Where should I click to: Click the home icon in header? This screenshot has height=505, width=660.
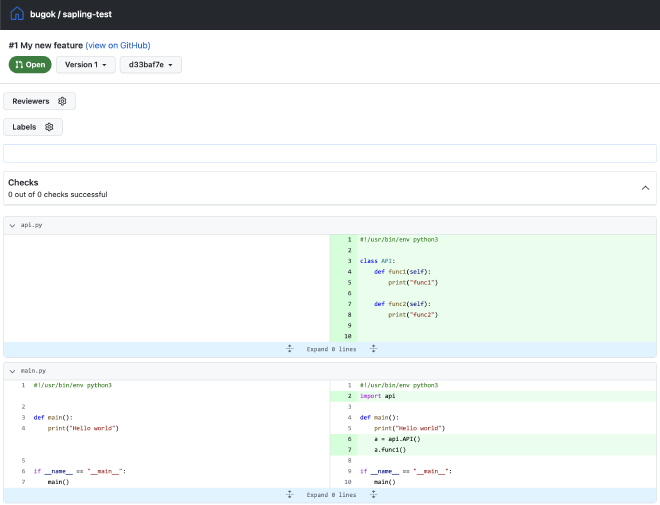[17, 15]
